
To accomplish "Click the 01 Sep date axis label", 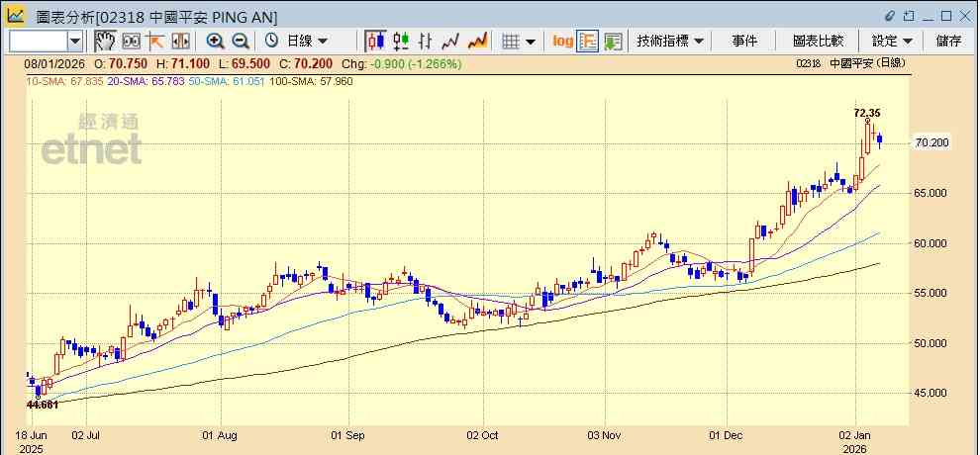I will (345, 435).
